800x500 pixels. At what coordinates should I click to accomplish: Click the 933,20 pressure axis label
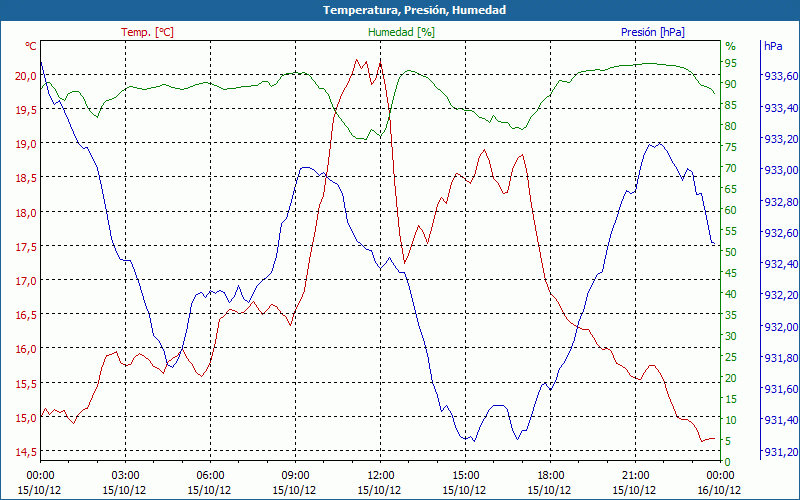[x=781, y=139]
